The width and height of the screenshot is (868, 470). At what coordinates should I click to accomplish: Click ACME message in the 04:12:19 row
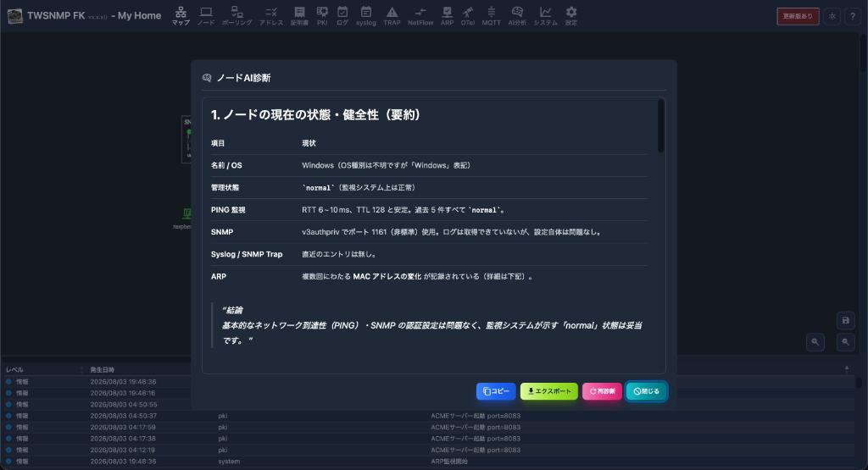[476, 450]
